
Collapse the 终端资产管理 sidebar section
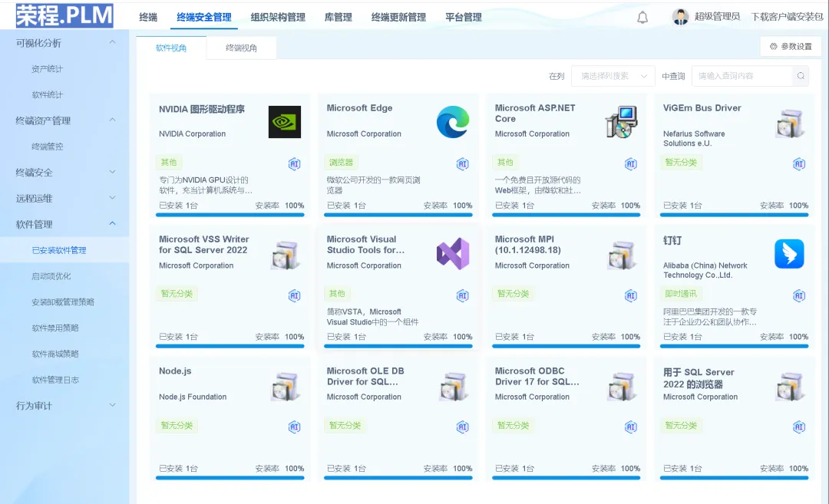point(112,120)
